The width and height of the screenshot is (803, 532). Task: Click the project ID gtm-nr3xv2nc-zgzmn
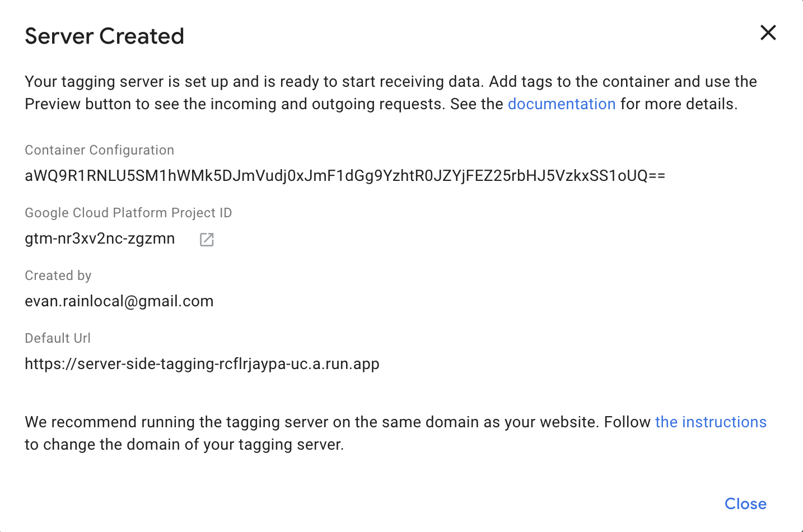[x=100, y=239]
